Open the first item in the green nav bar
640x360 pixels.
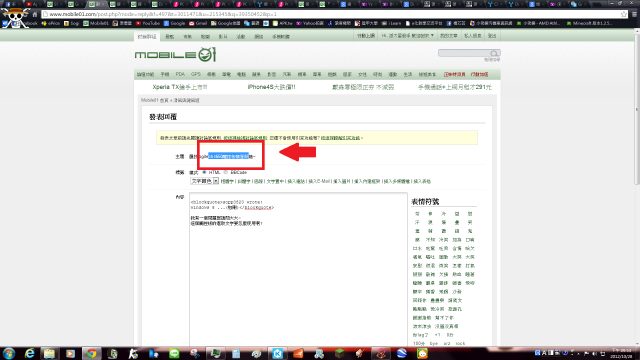[x=145, y=74]
